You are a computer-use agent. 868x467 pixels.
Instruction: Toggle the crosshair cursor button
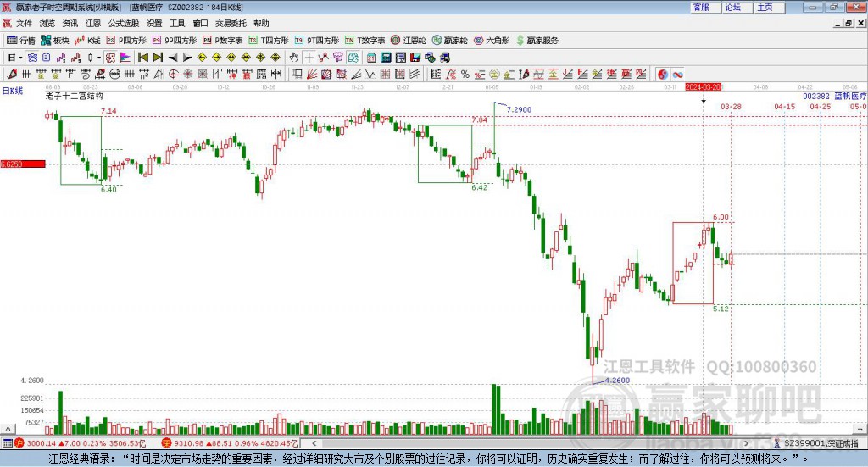[x=309, y=58]
